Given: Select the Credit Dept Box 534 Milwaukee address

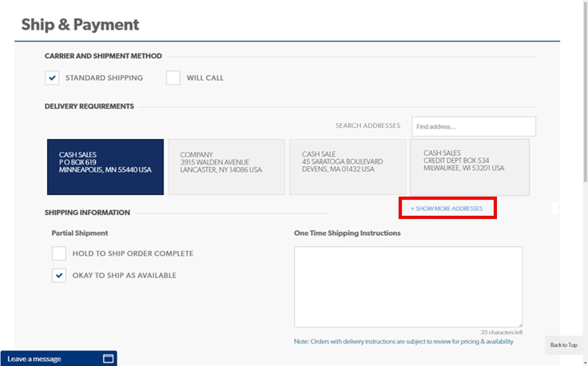Looking at the screenshot, I should point(470,167).
